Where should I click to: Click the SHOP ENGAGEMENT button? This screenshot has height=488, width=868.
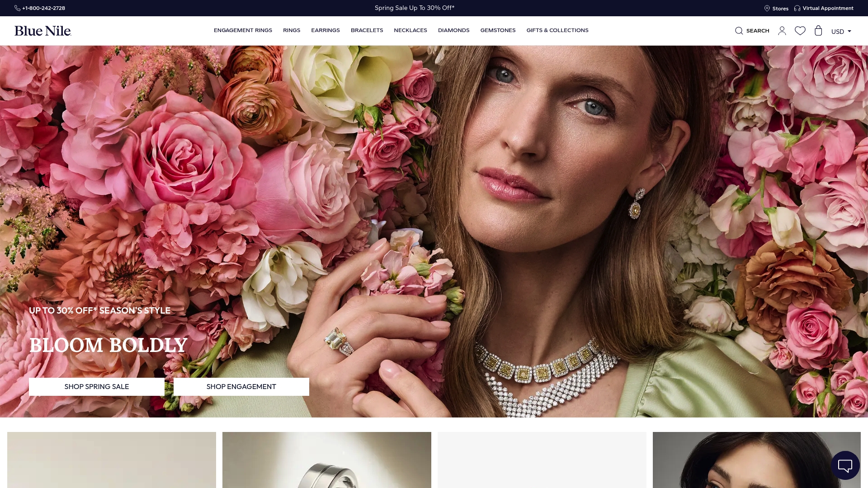[x=241, y=386]
